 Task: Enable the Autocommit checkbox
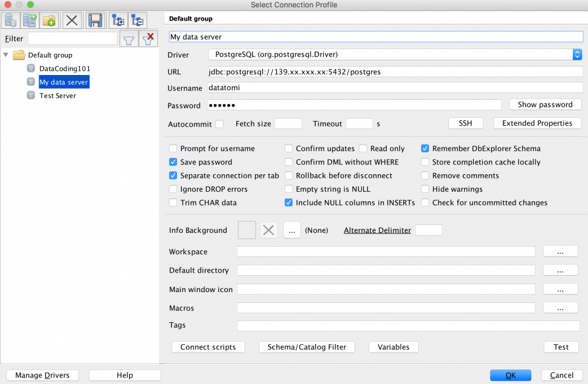(219, 124)
